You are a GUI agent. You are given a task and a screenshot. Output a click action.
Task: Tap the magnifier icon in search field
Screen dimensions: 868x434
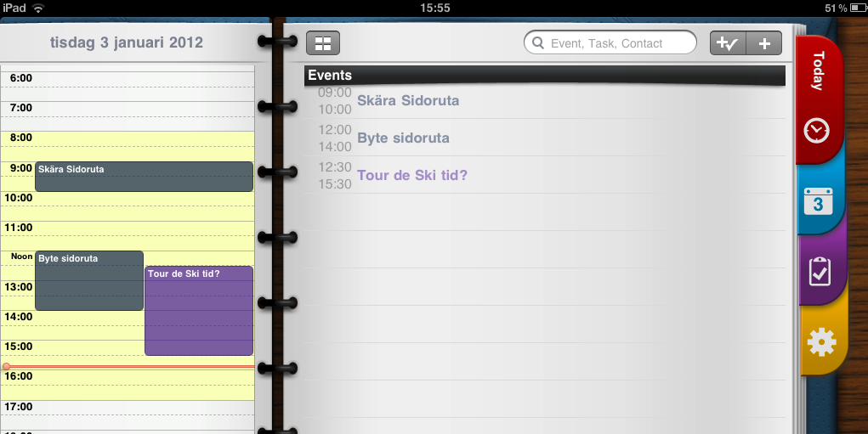point(537,43)
